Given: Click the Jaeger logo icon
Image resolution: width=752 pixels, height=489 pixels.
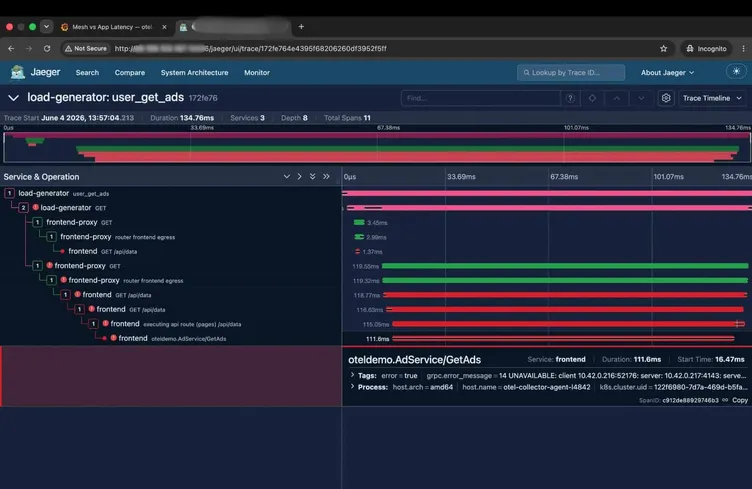Looking at the screenshot, I should click(18, 72).
